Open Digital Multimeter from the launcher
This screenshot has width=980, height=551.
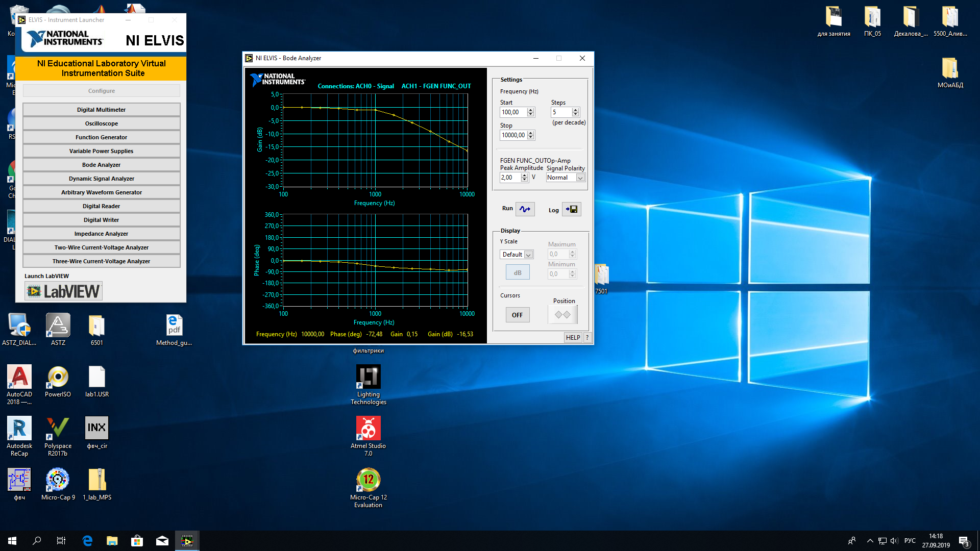pyautogui.click(x=102, y=110)
